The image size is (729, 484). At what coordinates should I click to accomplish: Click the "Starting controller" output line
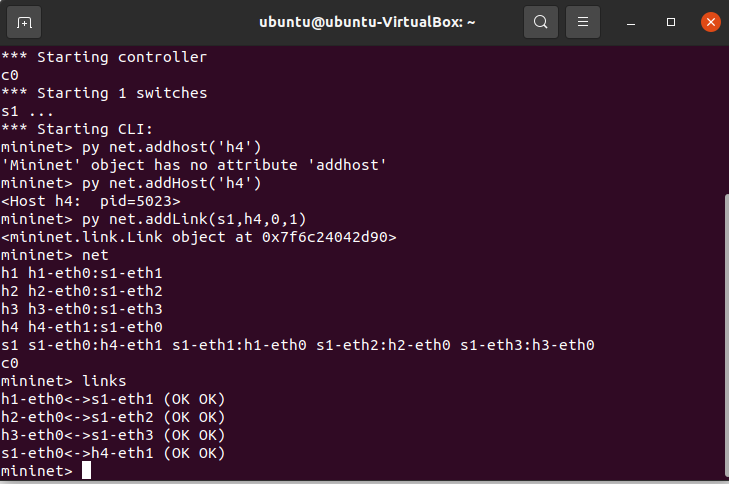(x=104, y=57)
